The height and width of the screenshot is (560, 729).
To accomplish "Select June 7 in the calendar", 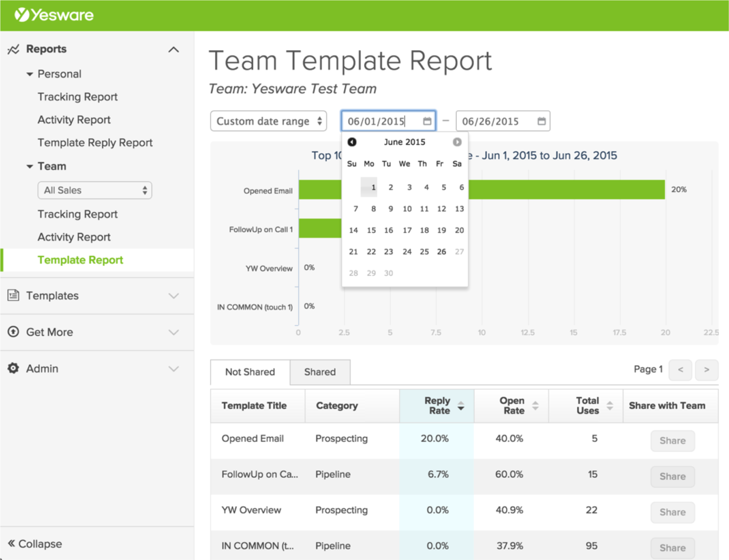I will coord(355,209).
